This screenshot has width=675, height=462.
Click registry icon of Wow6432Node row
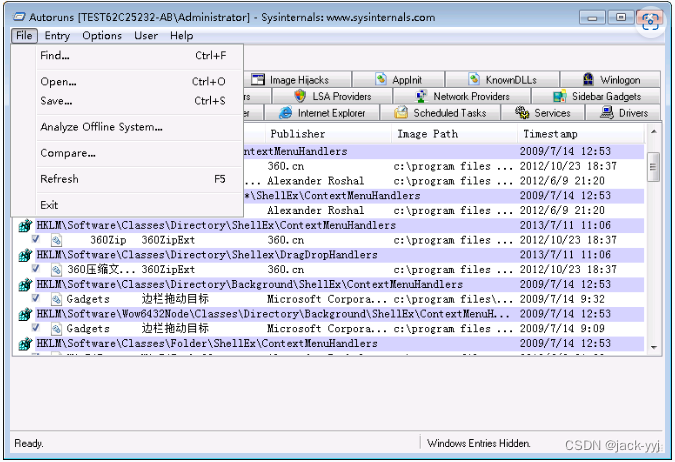(25, 314)
